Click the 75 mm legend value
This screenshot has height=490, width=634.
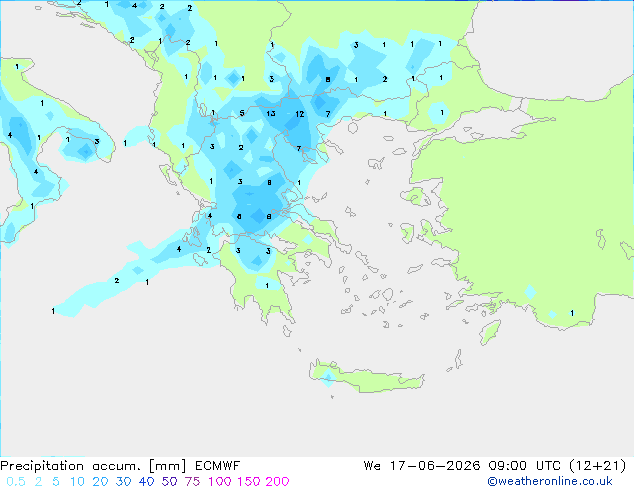click(192, 482)
